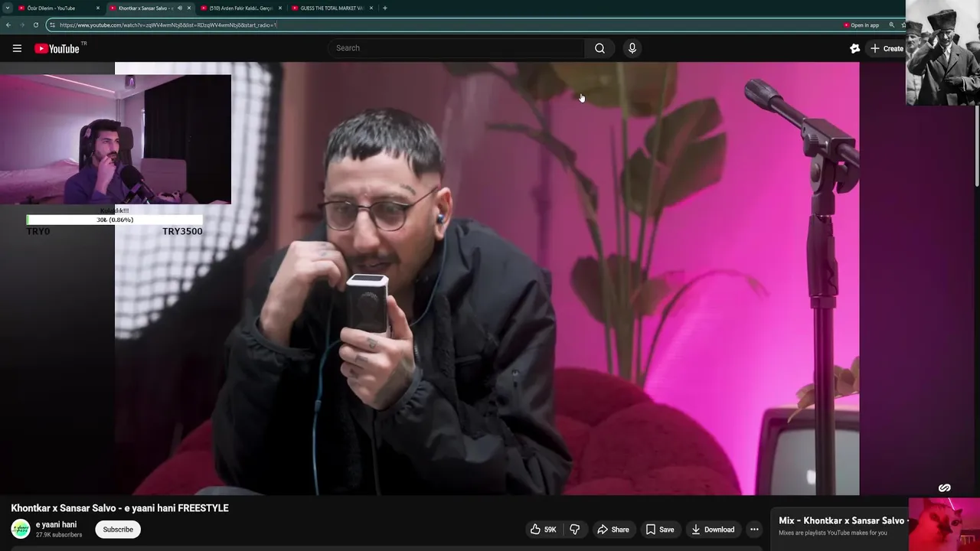Open the tab search dropdown arrow

pyautogui.click(x=7, y=8)
